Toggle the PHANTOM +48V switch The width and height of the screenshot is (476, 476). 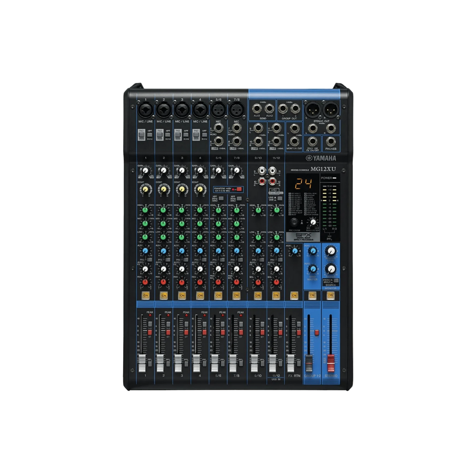coord(239,189)
